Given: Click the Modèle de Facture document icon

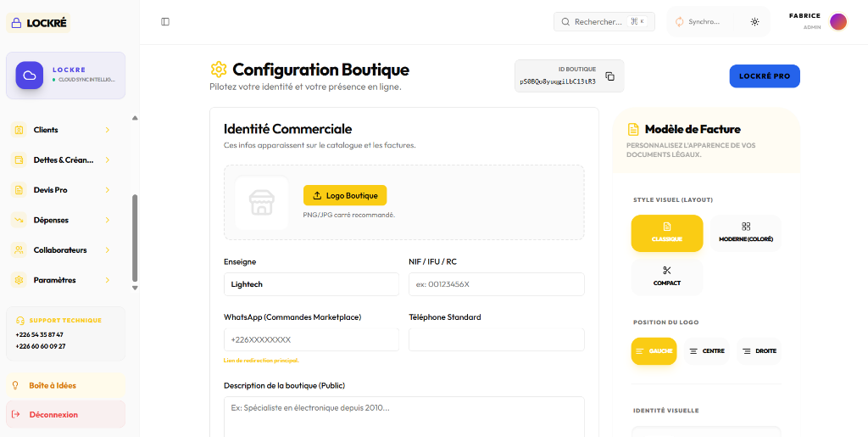Looking at the screenshot, I should [632, 130].
